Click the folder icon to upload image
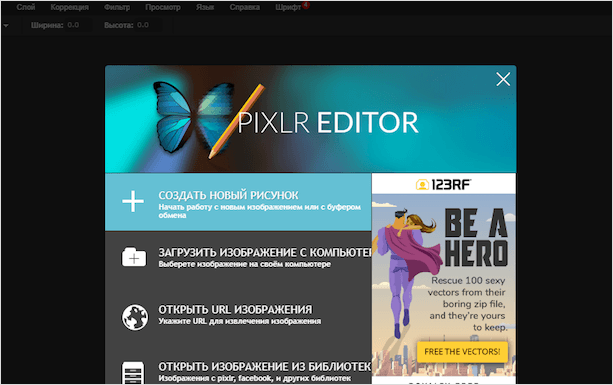Viewport: 613px width, 385px height. [x=134, y=257]
